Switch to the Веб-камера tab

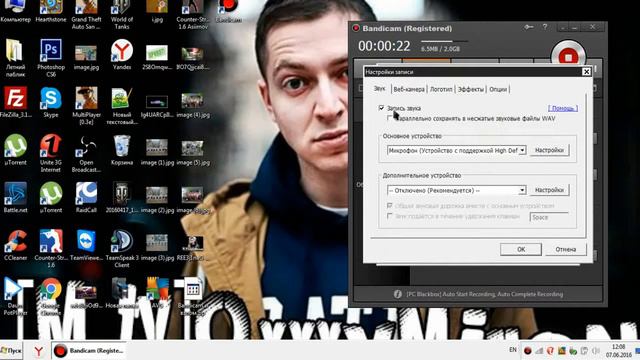click(x=409, y=89)
